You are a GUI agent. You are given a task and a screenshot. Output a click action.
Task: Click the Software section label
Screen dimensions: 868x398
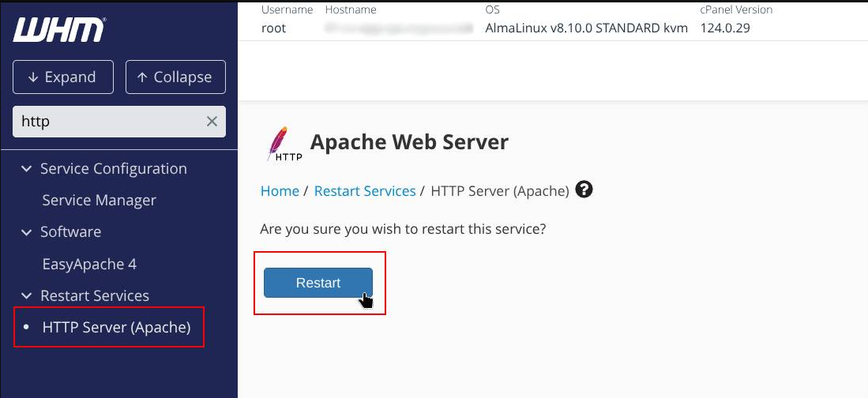coord(70,232)
